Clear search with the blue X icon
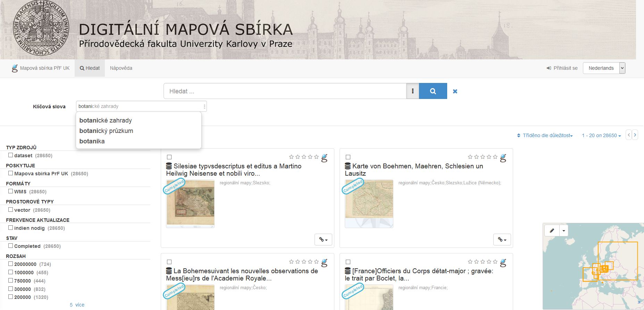 (x=455, y=91)
